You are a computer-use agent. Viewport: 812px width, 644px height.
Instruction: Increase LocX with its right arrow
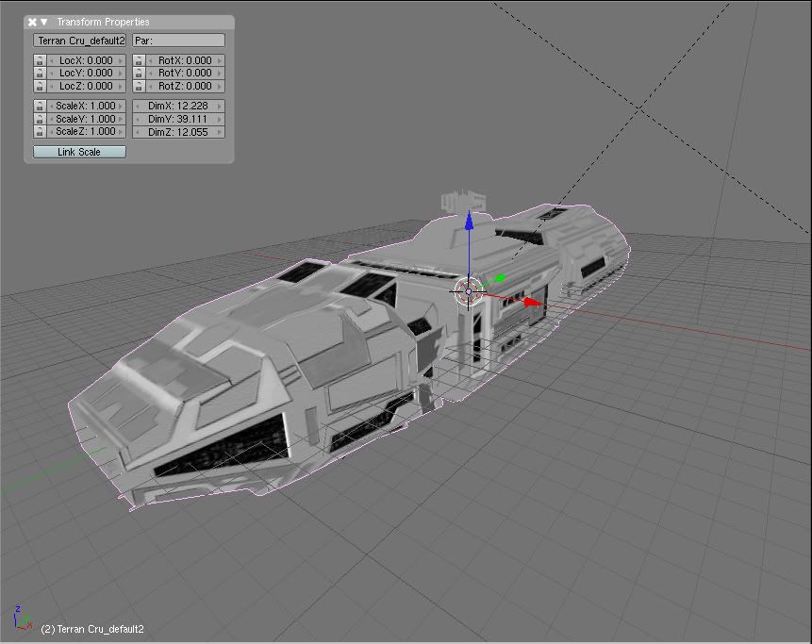121,60
